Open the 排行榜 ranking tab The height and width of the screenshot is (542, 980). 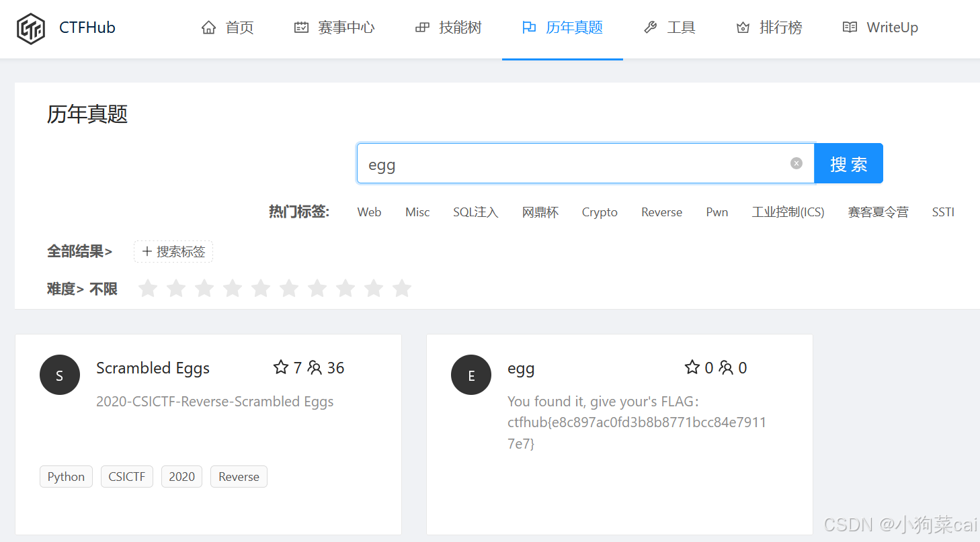(x=769, y=28)
